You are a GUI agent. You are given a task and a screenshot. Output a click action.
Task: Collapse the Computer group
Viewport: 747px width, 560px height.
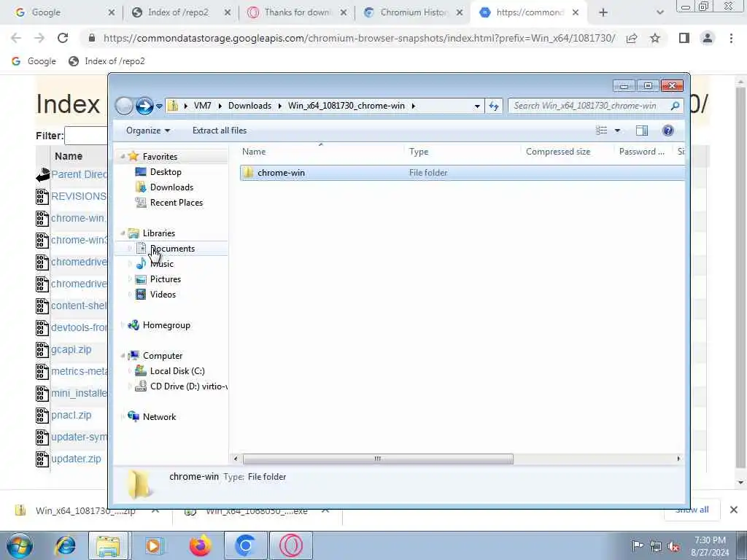pyautogui.click(x=123, y=356)
